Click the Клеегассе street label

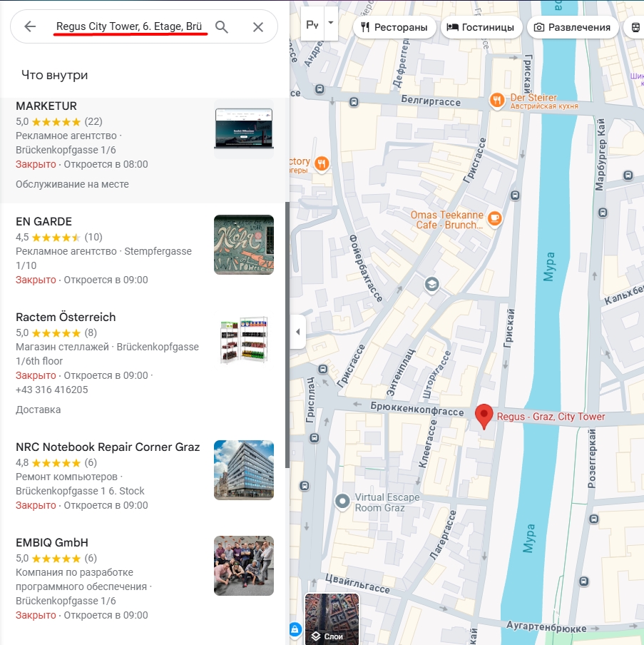pyautogui.click(x=428, y=444)
